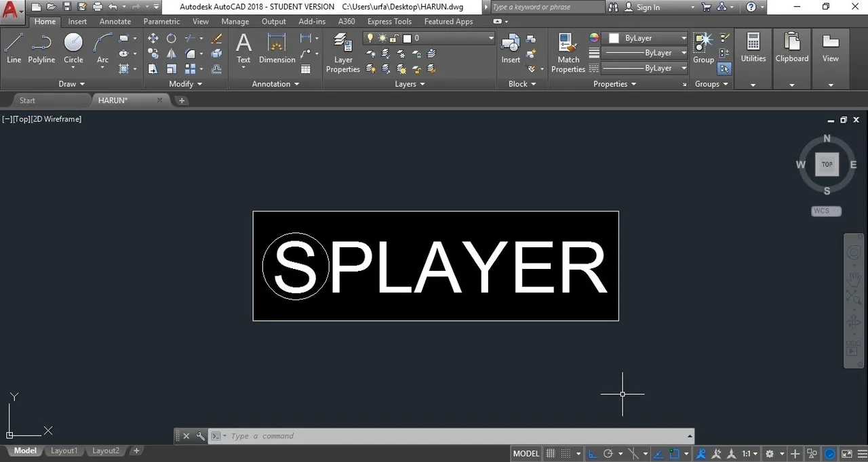Viewport: 868px width, 462px height.
Task: Toggle grid display in status bar
Action: (551, 454)
